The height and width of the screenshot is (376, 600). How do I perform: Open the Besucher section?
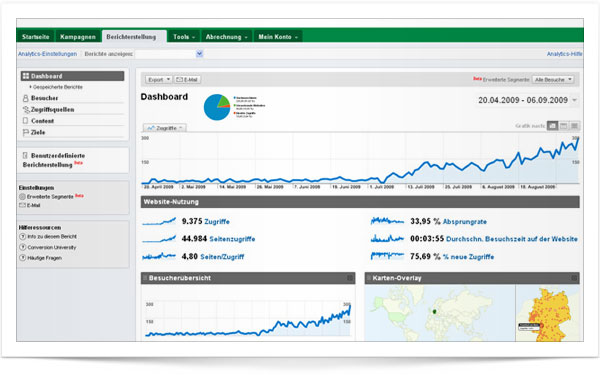click(44, 98)
